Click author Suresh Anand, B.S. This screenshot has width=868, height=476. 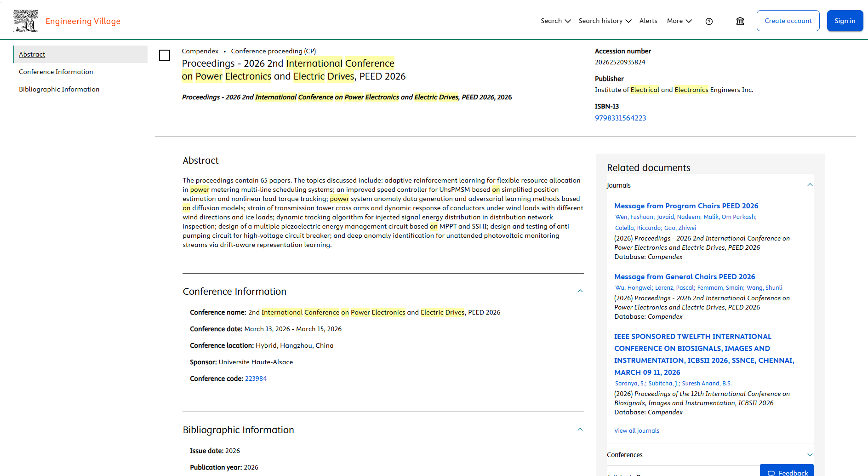pyautogui.click(x=707, y=384)
